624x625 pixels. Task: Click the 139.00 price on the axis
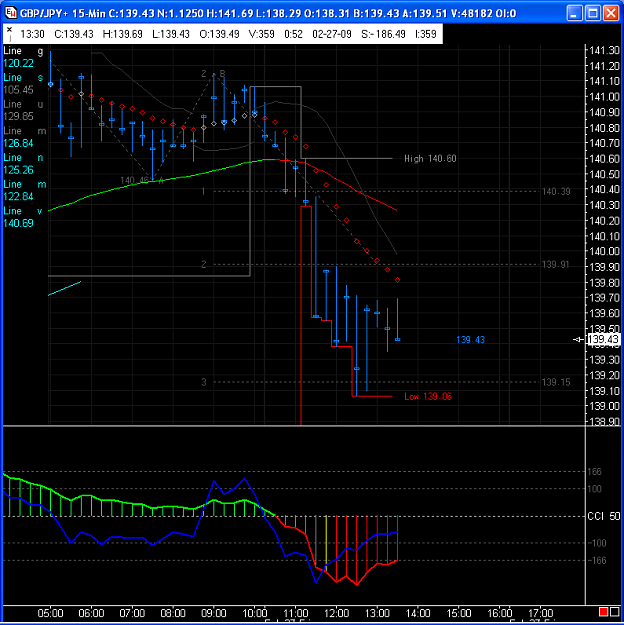pos(604,406)
